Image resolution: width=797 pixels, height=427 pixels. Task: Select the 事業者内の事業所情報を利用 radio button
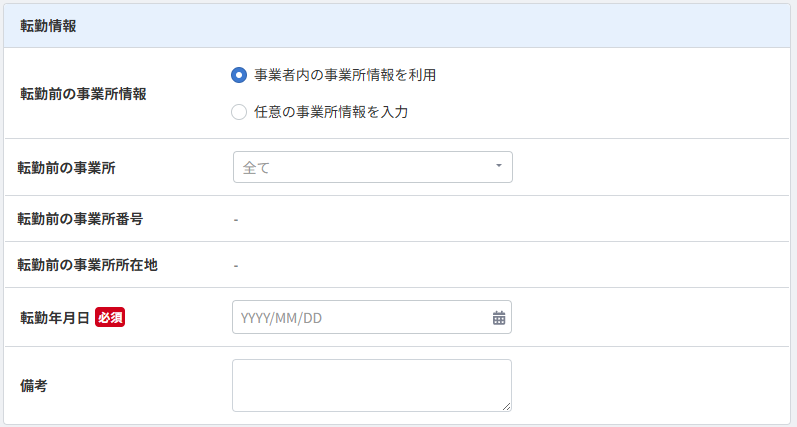click(x=239, y=75)
